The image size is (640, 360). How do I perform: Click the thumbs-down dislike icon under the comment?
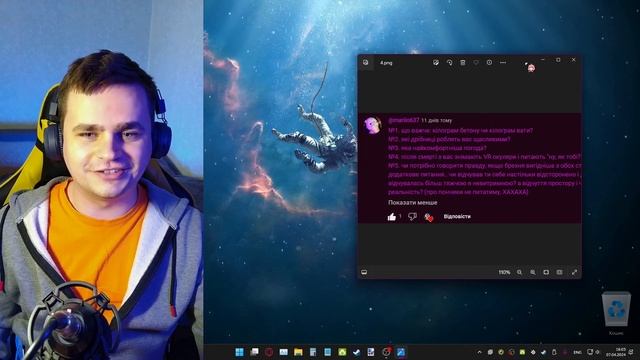[x=412, y=216]
